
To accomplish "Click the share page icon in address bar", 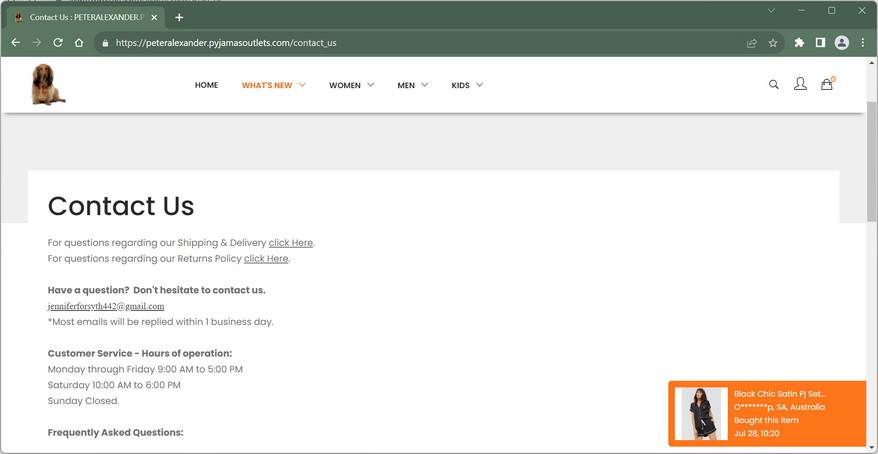I will coord(751,43).
